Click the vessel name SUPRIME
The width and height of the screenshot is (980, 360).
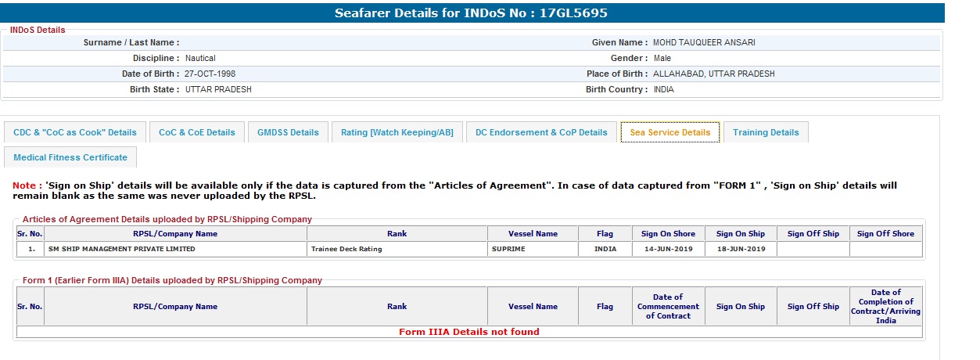[508, 250]
